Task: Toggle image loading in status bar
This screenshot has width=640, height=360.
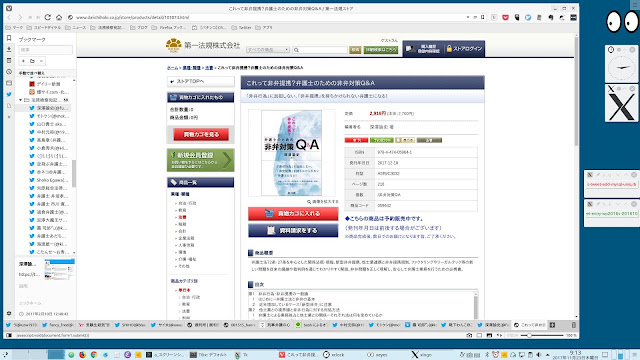Action: pyautogui.click(x=489, y=335)
